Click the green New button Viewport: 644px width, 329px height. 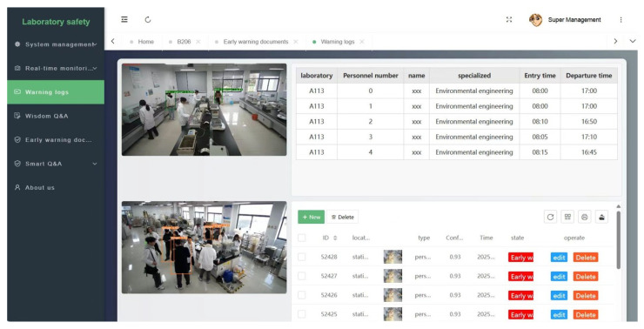point(312,217)
